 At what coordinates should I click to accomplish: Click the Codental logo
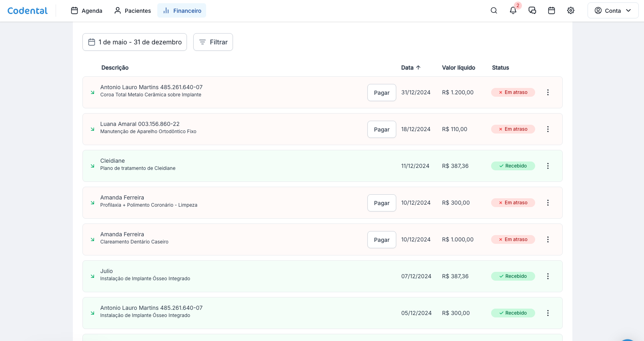pyautogui.click(x=28, y=11)
